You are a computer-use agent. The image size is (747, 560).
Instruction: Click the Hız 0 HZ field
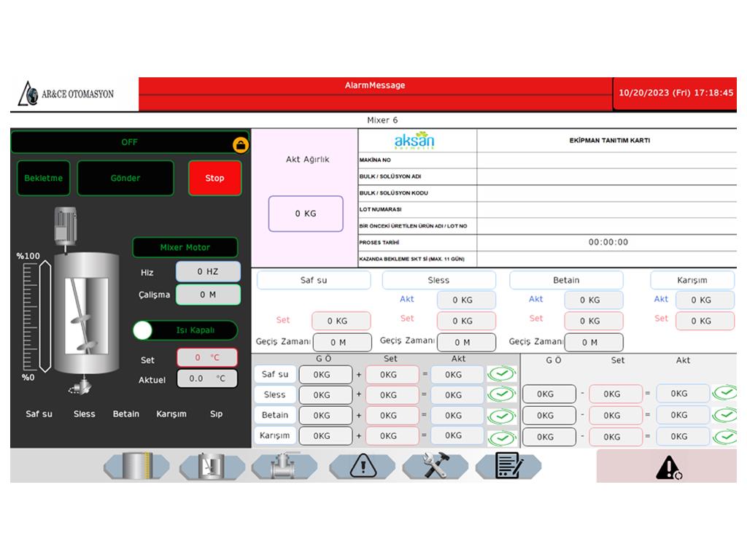point(208,271)
